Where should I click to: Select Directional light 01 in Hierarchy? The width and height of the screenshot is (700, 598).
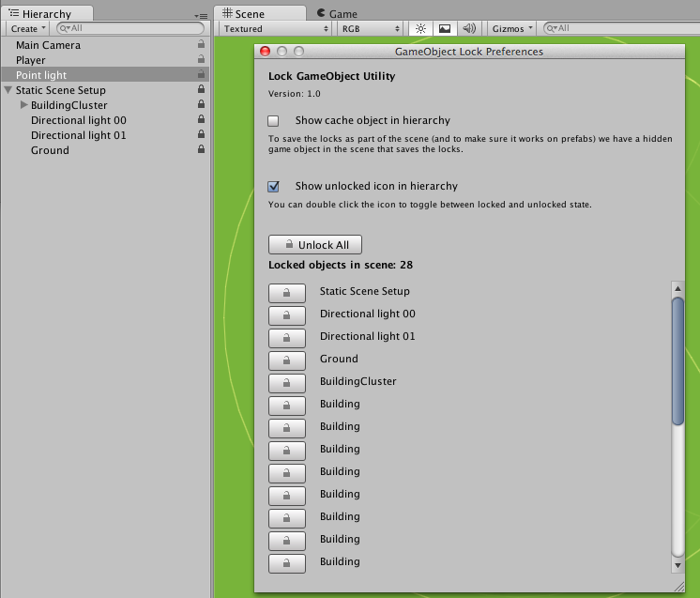[105, 135]
